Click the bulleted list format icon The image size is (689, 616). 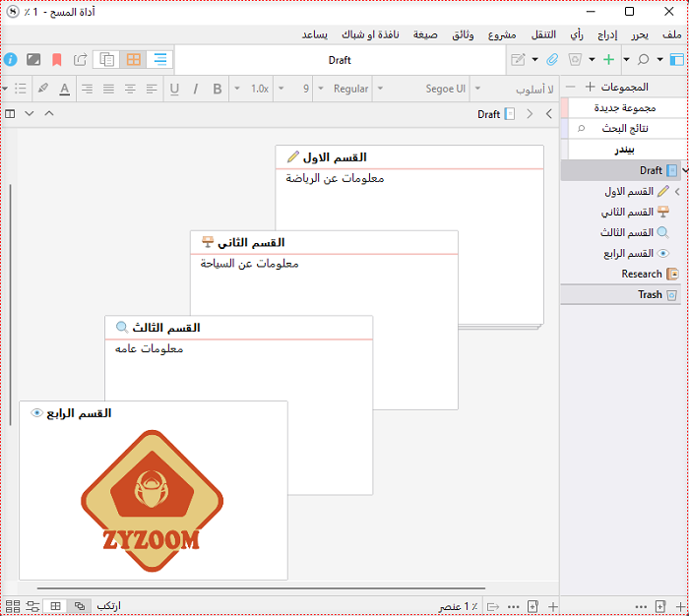coord(21,89)
